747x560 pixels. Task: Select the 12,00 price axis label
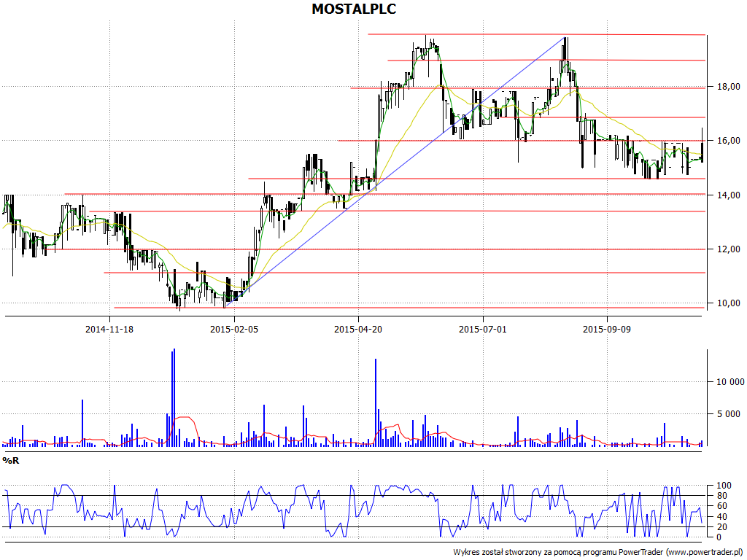[729, 249]
